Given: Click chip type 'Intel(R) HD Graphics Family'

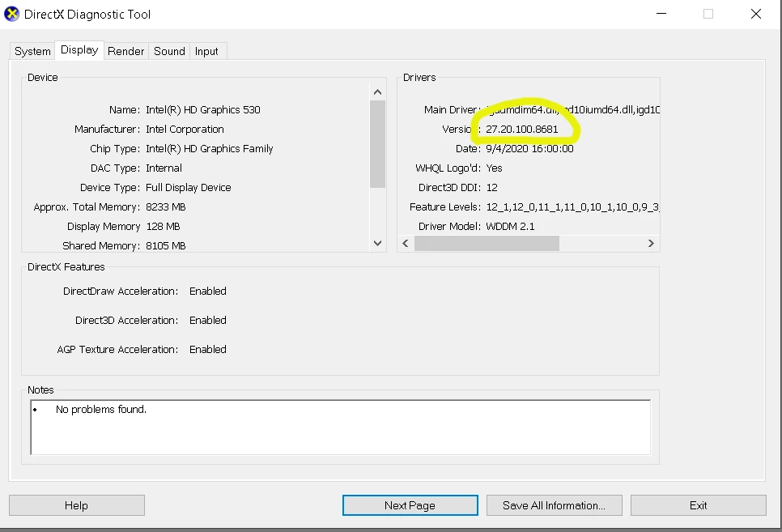Looking at the screenshot, I should (210, 149).
